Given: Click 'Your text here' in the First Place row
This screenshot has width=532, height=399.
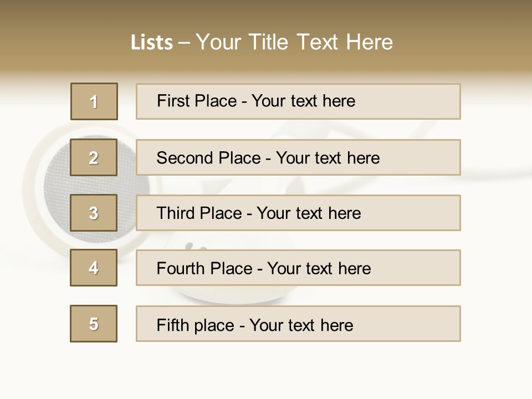Looking at the screenshot, I should click(x=303, y=101).
